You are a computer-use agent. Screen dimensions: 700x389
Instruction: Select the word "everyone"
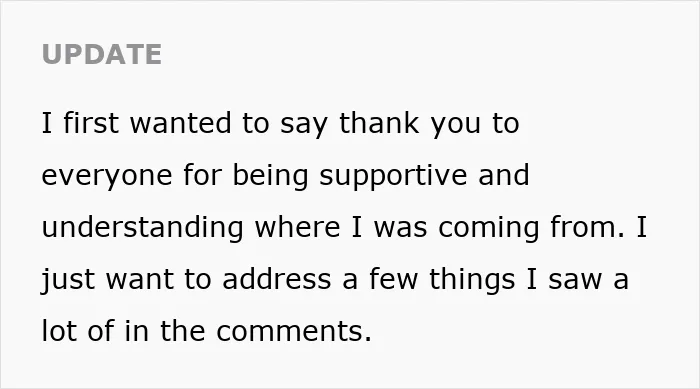[x=107, y=176]
